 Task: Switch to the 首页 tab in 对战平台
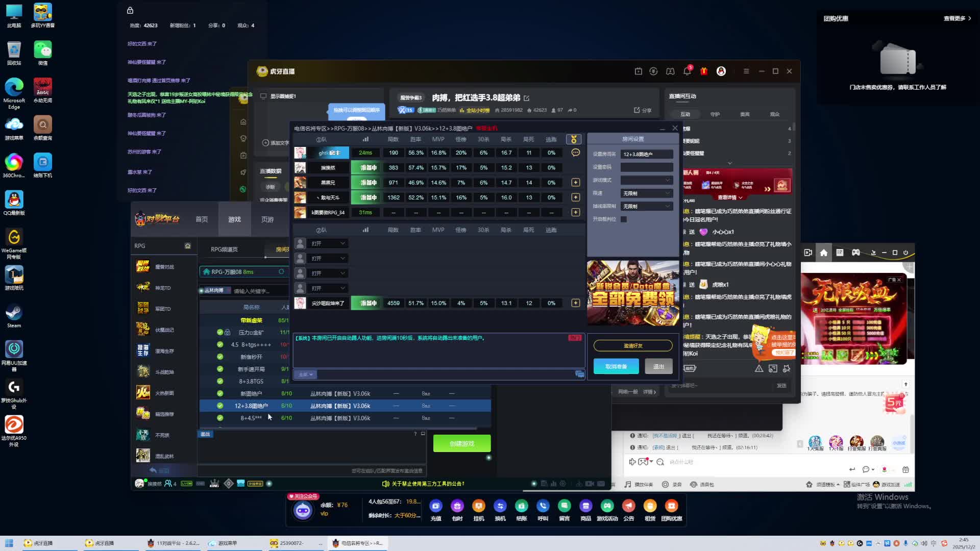point(202,219)
